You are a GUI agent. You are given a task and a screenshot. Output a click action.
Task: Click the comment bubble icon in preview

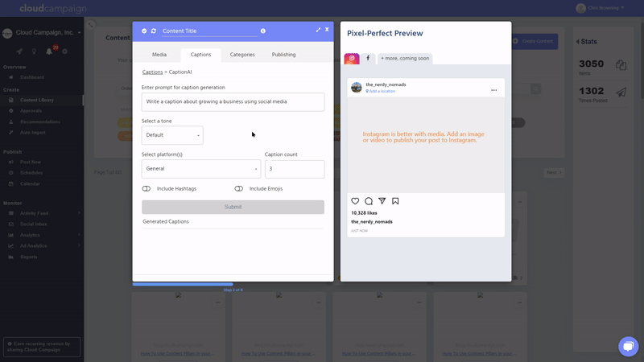pyautogui.click(x=369, y=200)
